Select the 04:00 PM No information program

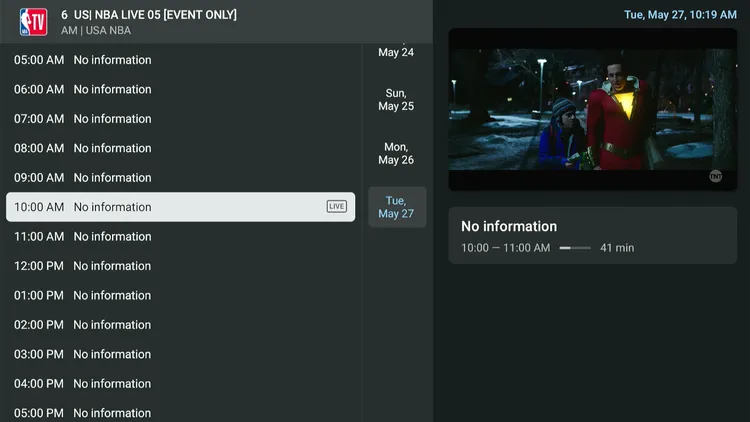180,384
